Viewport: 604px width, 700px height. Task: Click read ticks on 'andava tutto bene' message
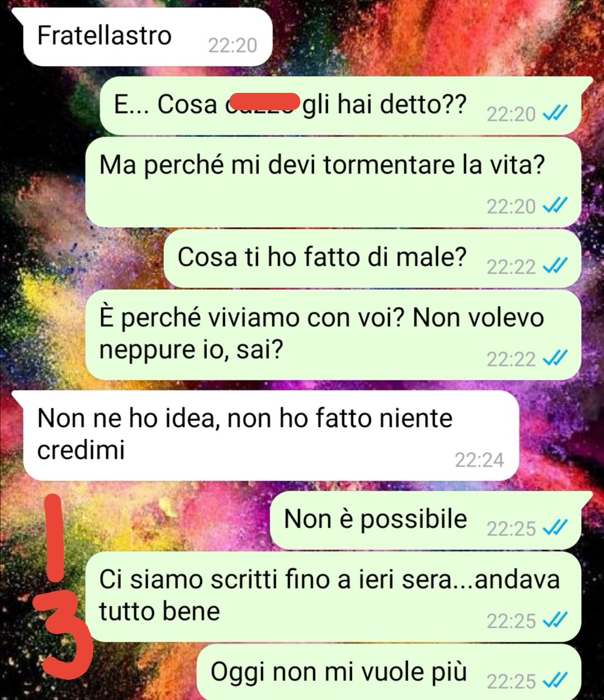pyautogui.click(x=556, y=620)
